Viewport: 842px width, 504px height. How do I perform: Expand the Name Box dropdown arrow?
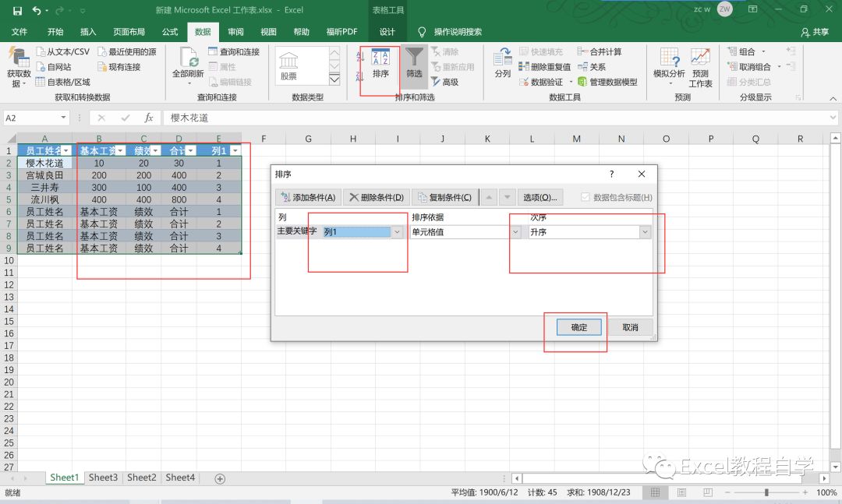63,118
